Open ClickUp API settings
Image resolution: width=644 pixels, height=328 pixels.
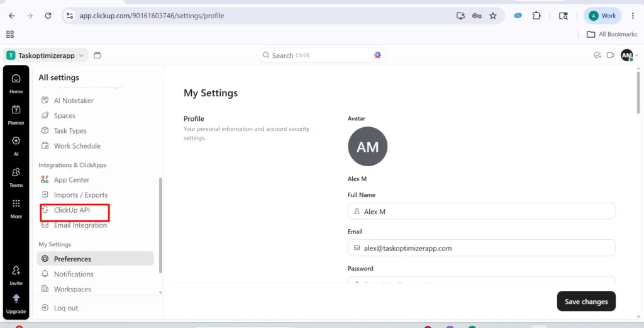(x=96, y=210)
